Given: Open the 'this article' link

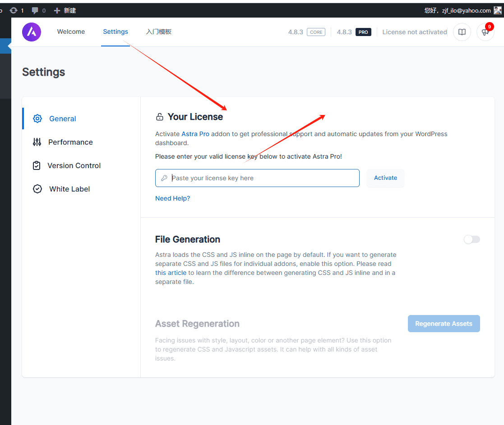Looking at the screenshot, I should (x=171, y=273).
